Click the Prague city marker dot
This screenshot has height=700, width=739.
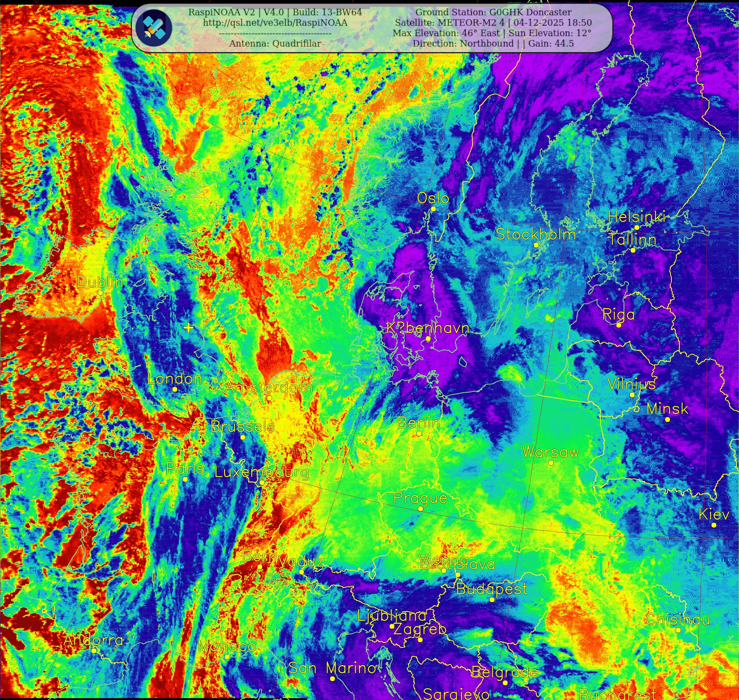[x=420, y=509]
